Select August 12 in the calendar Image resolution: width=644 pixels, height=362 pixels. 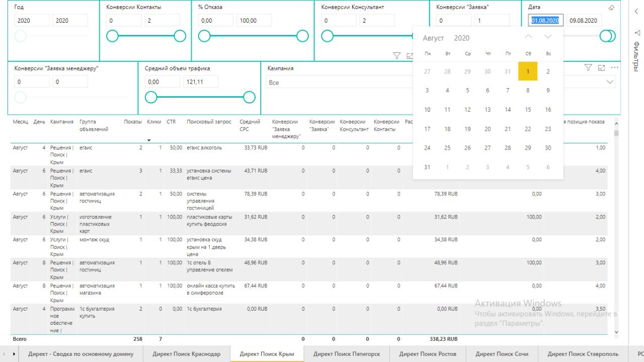[467, 110]
